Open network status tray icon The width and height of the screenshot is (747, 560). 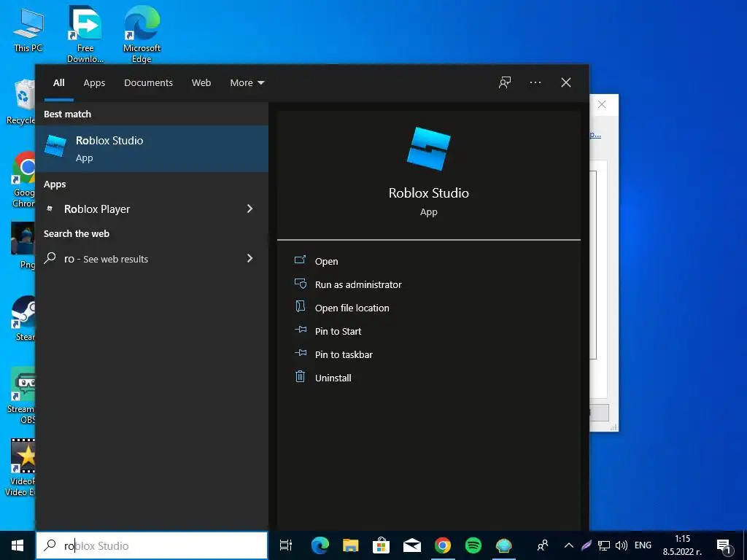(603, 545)
